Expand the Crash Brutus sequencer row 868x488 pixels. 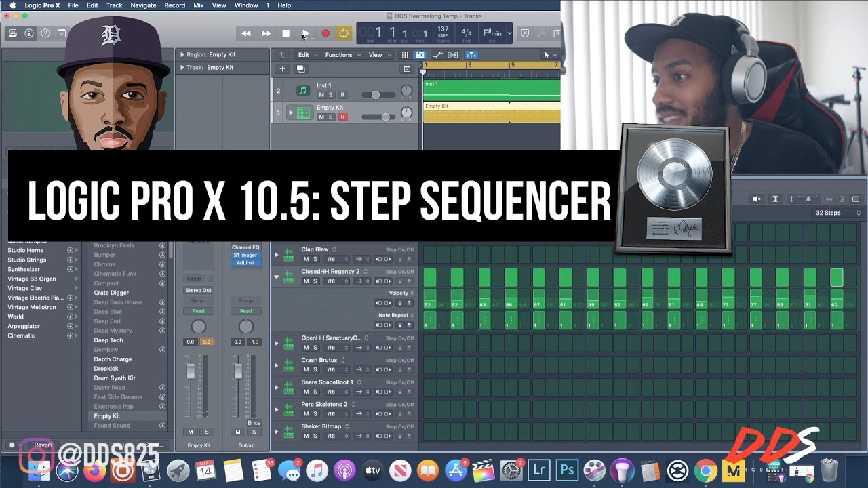click(x=276, y=365)
